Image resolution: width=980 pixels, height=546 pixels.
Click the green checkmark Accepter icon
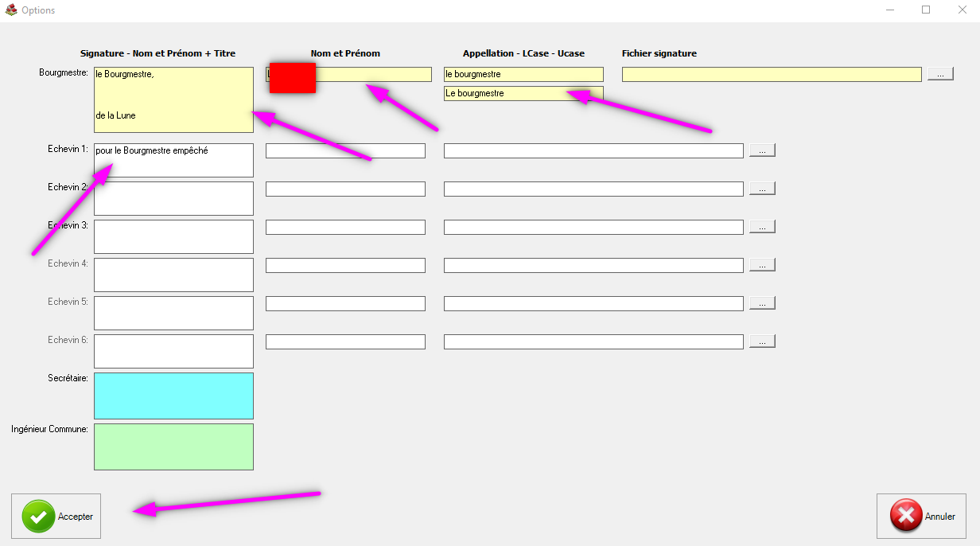[38, 517]
